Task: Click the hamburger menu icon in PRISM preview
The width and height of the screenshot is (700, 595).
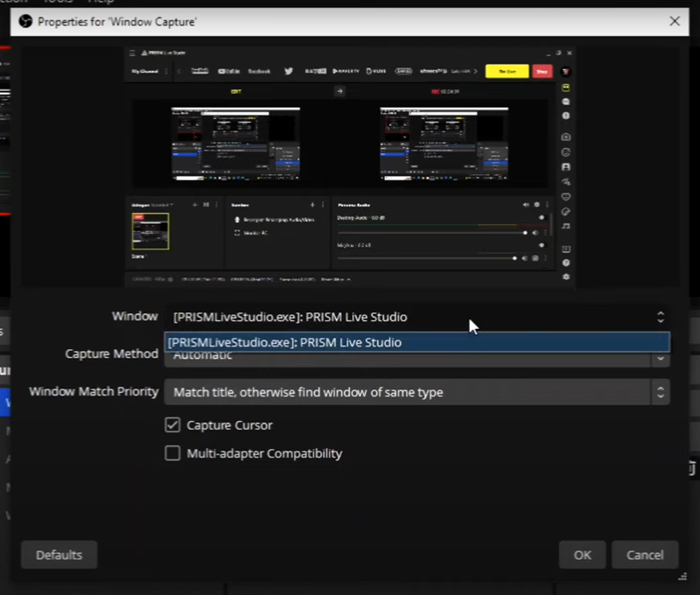Action: pyautogui.click(x=133, y=53)
